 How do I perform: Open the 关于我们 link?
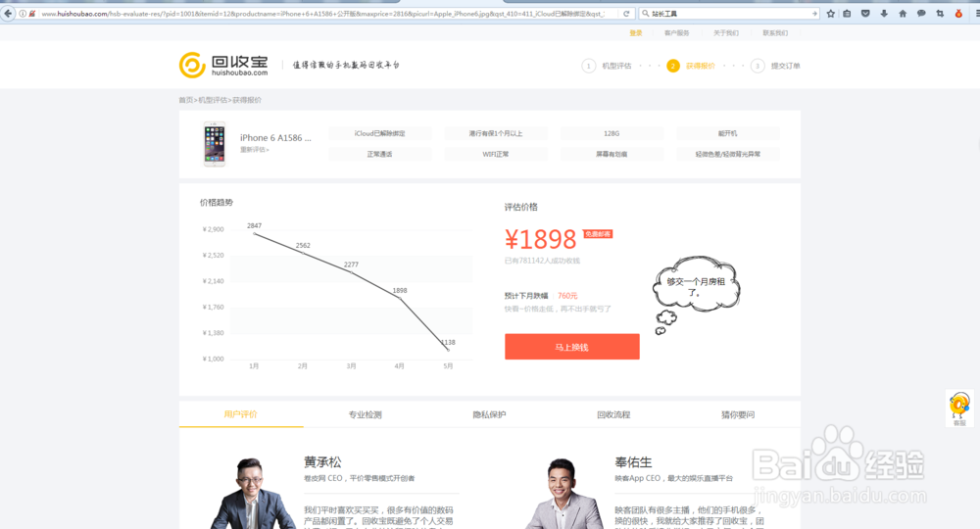pos(725,33)
